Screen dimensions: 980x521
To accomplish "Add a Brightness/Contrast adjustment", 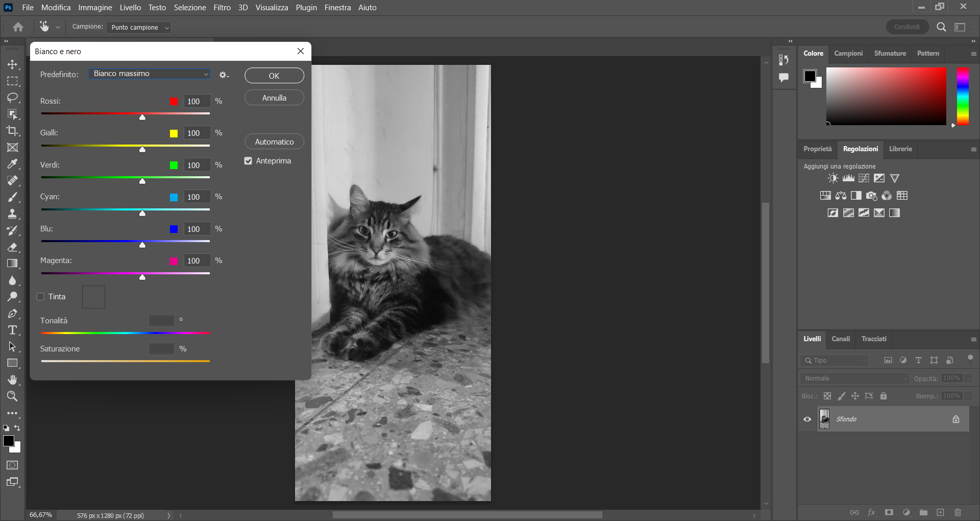I will 832,178.
